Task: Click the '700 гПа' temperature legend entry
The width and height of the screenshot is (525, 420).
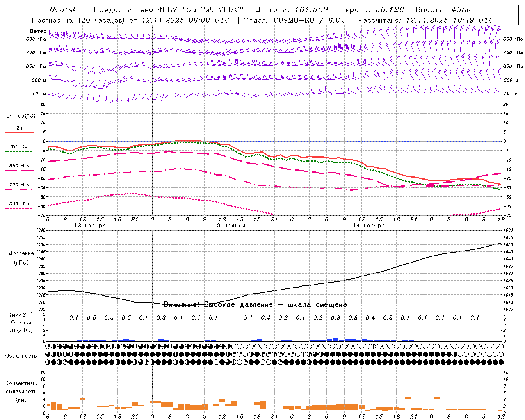Action: coord(19,185)
